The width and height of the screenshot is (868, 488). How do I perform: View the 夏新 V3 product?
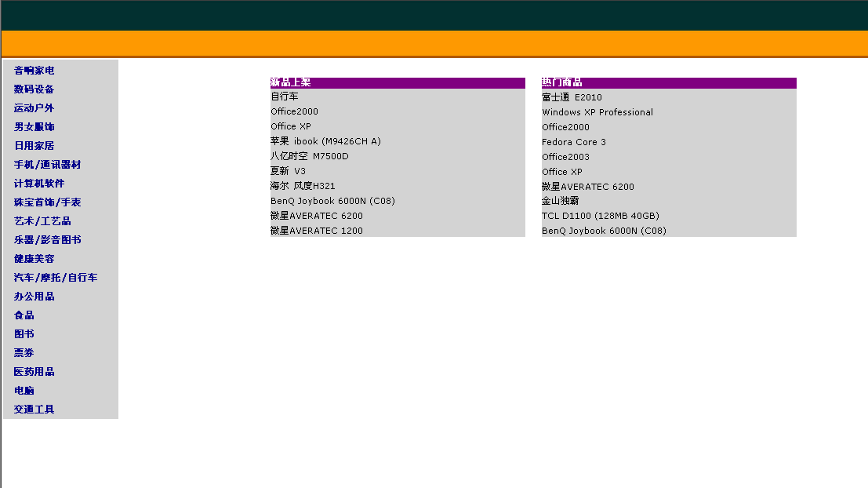point(289,171)
